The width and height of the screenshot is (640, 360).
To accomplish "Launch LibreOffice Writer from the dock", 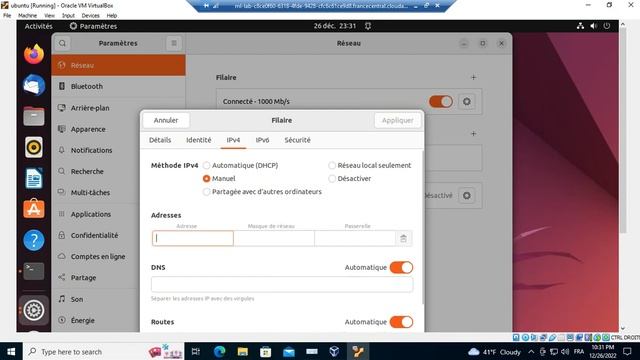I will tap(34, 178).
